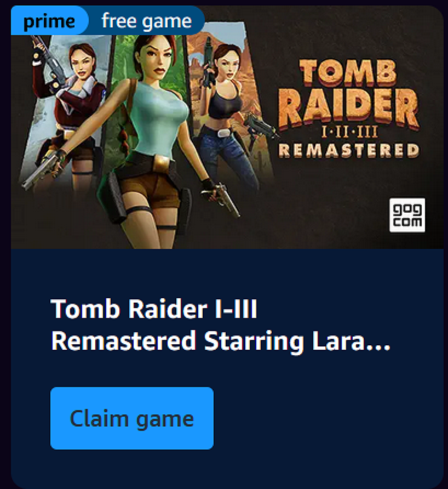Select the free game label tag
Image resolution: width=448 pixels, height=489 pixels.
pyautogui.click(x=146, y=21)
